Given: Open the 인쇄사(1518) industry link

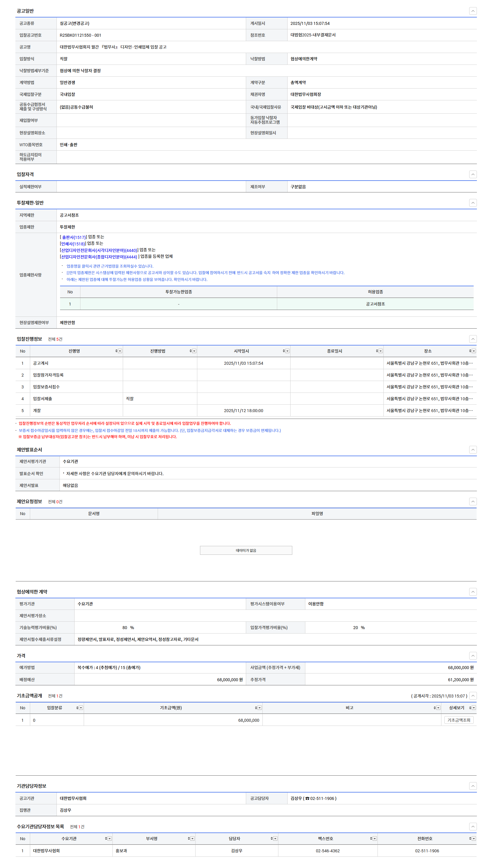Looking at the screenshot, I should click(72, 244).
